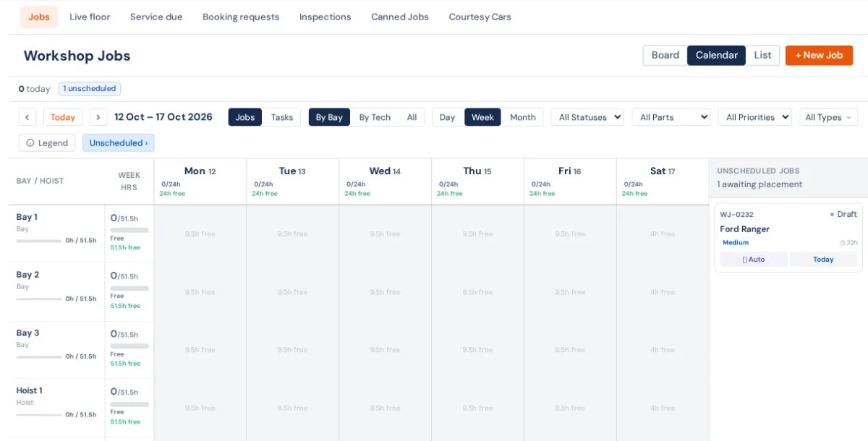868x441 pixels.
Task: Open the Jobs tab
Action: 39,17
